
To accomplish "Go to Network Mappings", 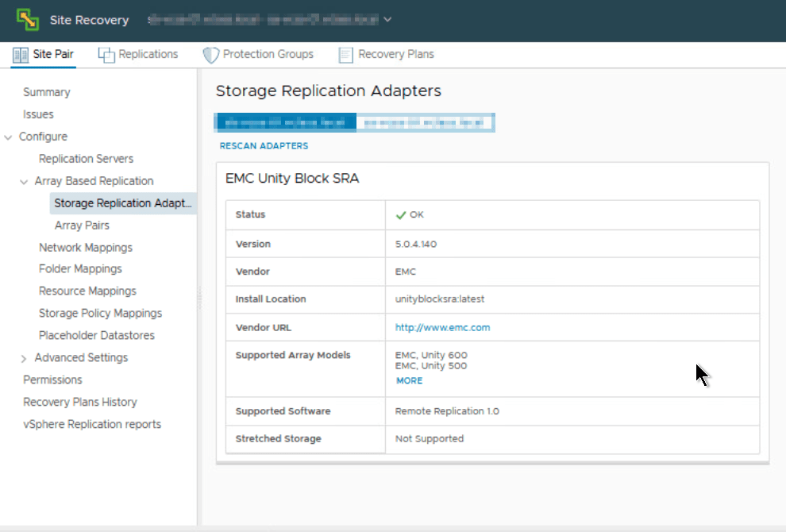I will (x=86, y=248).
